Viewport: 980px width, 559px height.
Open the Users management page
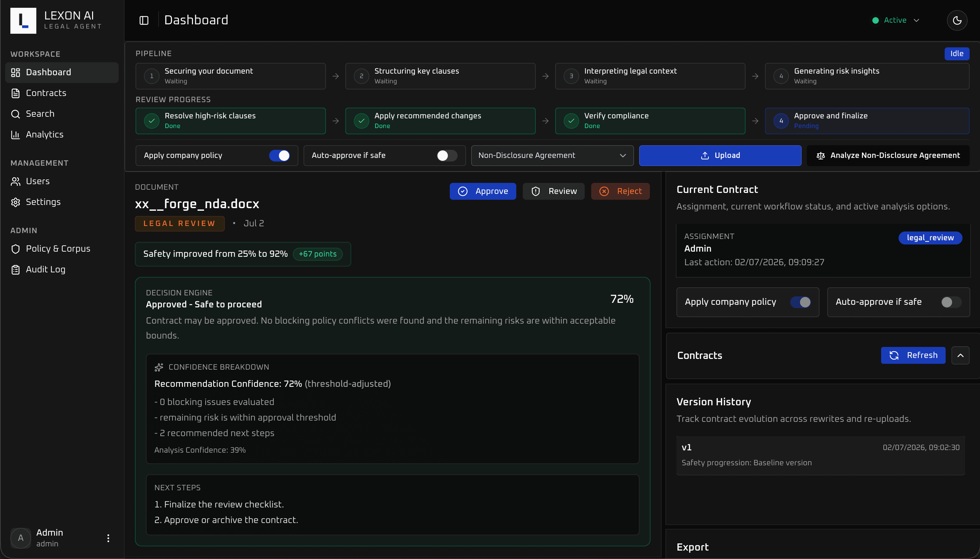pos(62,181)
